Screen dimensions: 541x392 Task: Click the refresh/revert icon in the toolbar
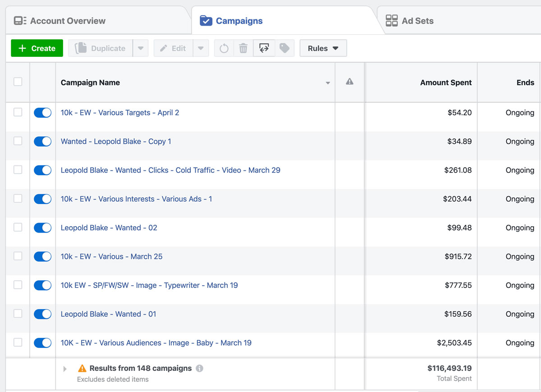224,48
